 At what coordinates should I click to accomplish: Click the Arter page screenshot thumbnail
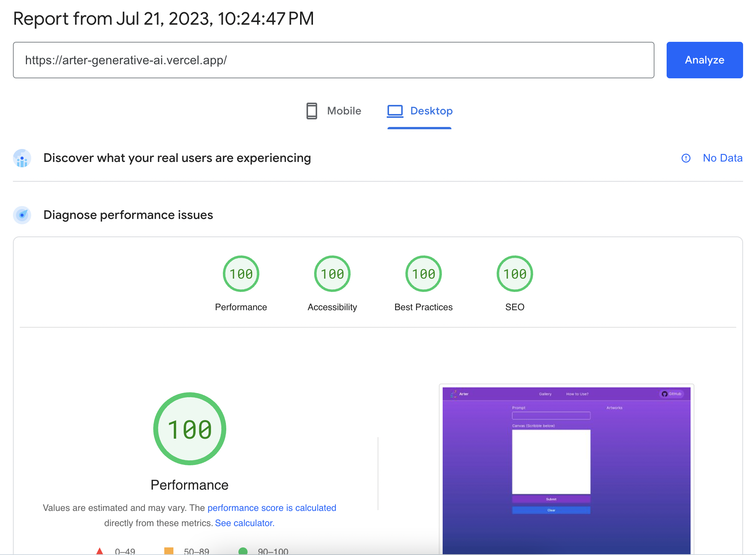pos(566,470)
